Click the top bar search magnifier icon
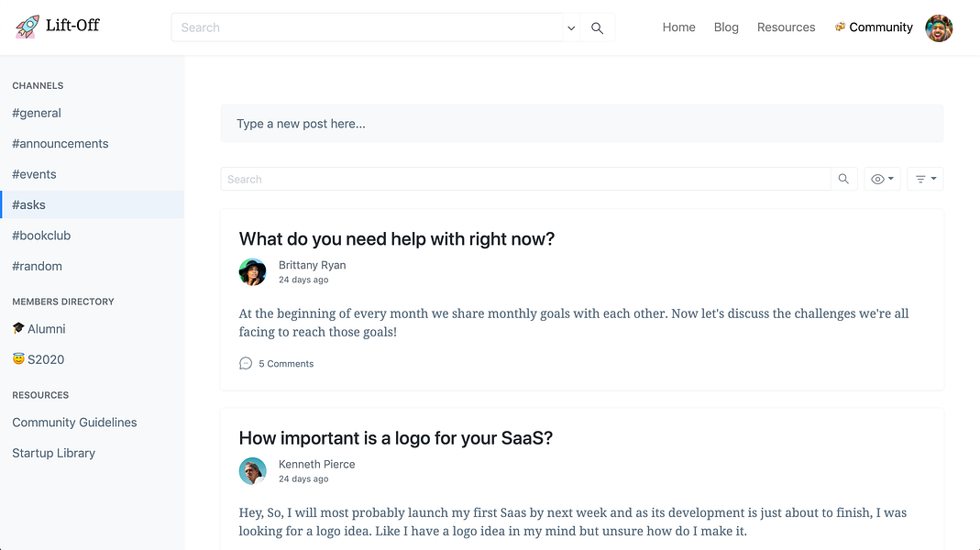The width and height of the screenshot is (980, 550). (x=597, y=28)
